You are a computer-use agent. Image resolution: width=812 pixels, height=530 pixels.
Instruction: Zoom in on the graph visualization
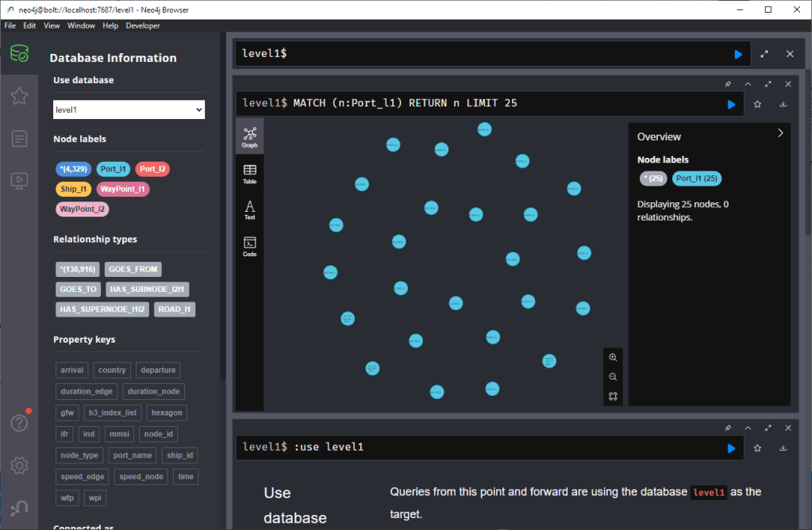point(613,357)
